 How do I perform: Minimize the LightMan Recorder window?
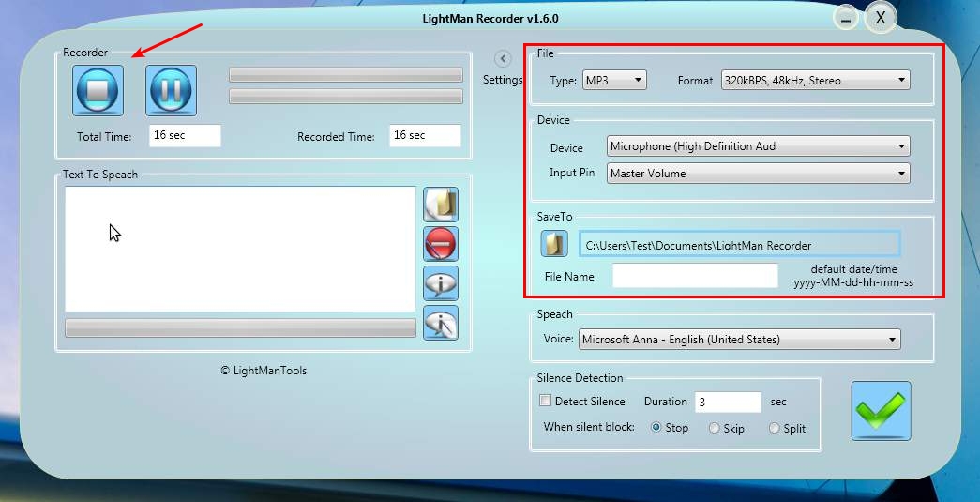[846, 18]
